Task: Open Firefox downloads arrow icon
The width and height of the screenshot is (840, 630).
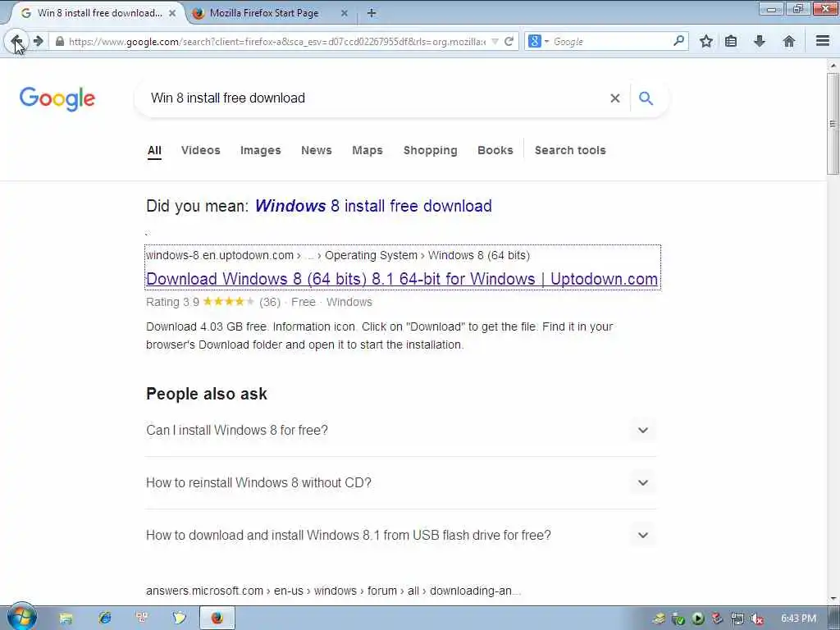Action: (x=759, y=41)
